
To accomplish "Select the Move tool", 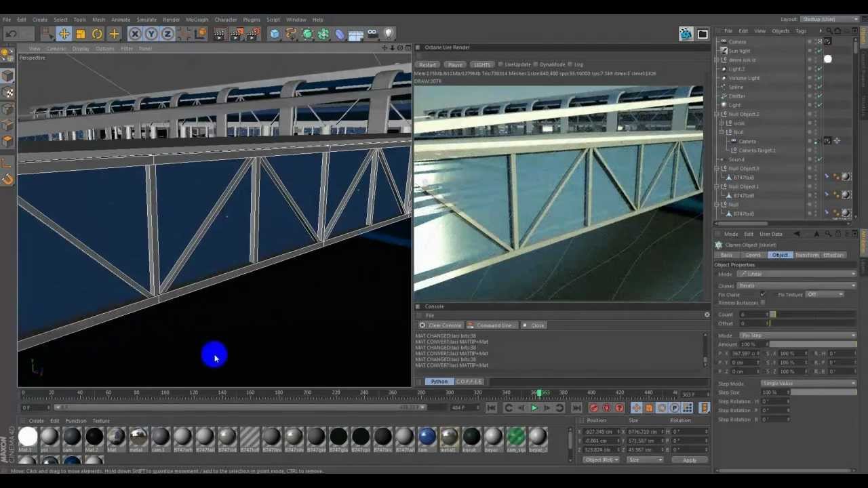I will click(x=64, y=34).
